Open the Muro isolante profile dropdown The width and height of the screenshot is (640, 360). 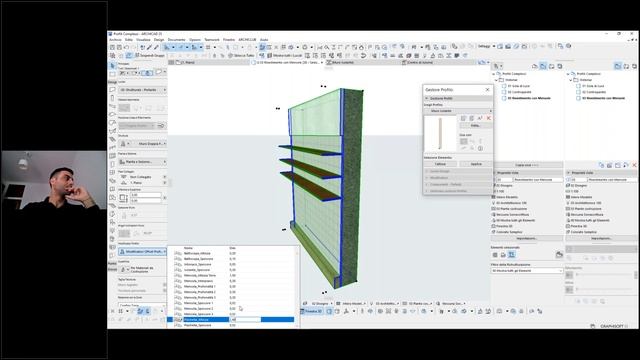click(458, 111)
